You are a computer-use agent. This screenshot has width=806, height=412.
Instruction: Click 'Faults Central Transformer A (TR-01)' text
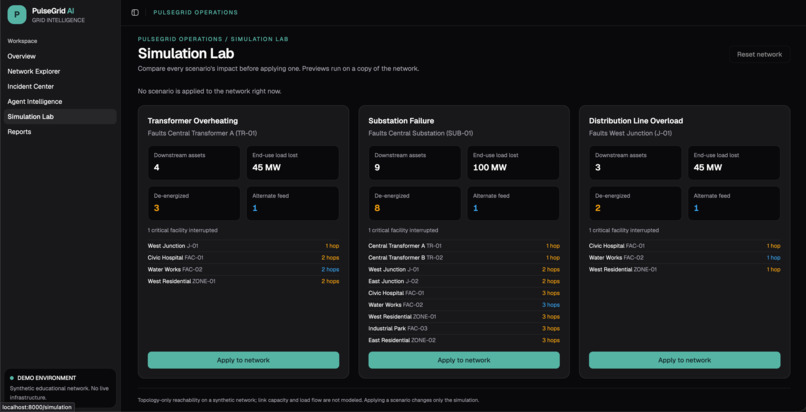tap(202, 133)
